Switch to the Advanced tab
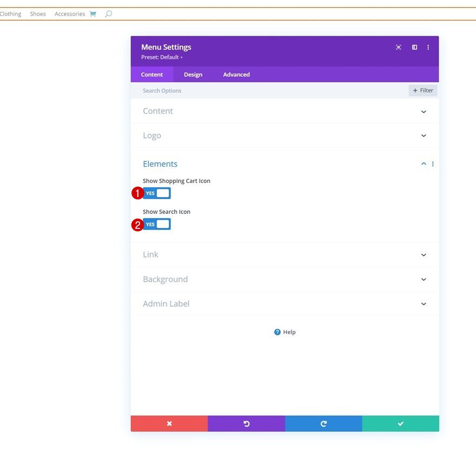This screenshot has height=454, width=476. tap(236, 74)
